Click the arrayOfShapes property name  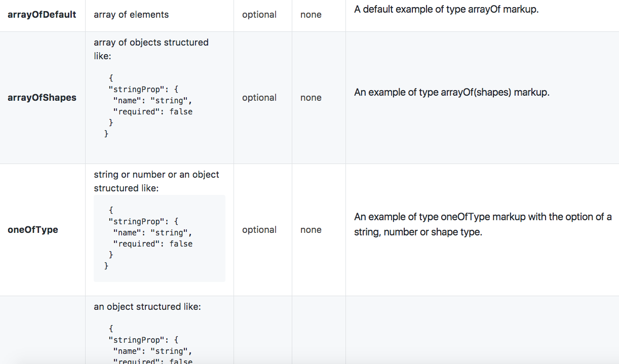pos(42,98)
